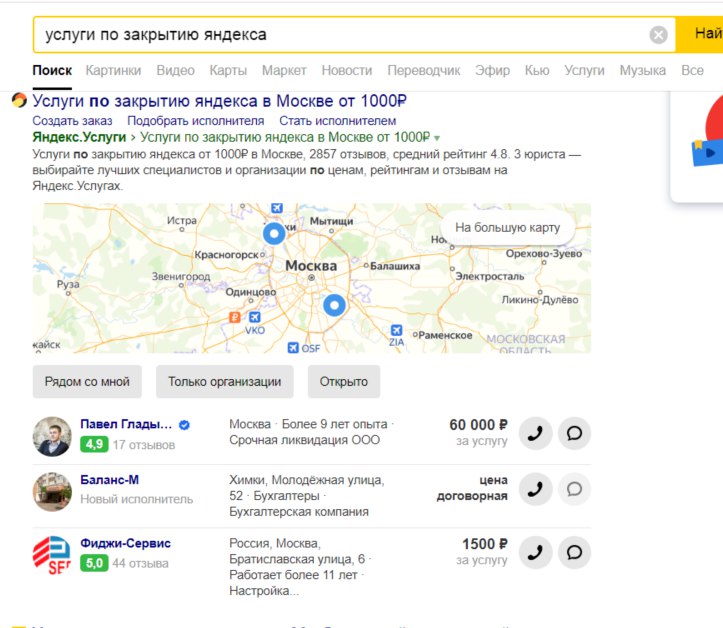Click the ZIA airport icon on map
The image size is (723, 628).
pos(396,330)
